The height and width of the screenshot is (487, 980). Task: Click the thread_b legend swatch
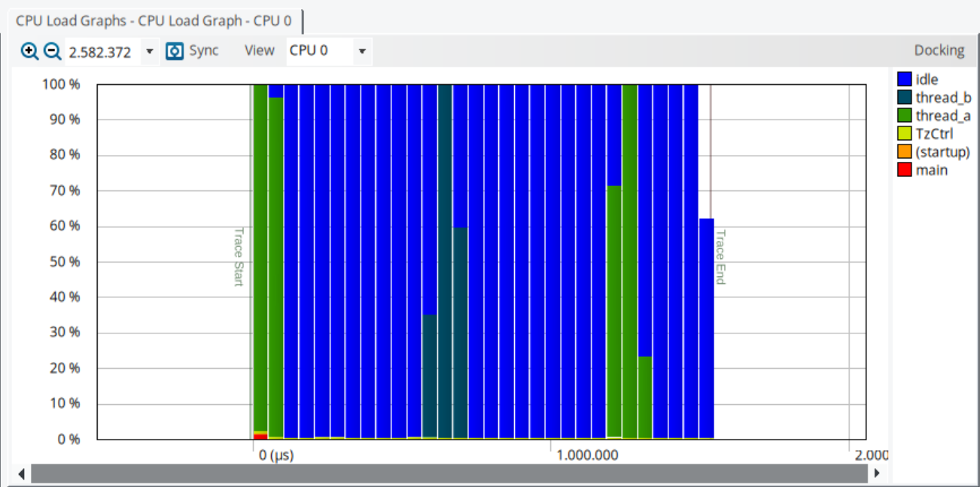(904, 97)
